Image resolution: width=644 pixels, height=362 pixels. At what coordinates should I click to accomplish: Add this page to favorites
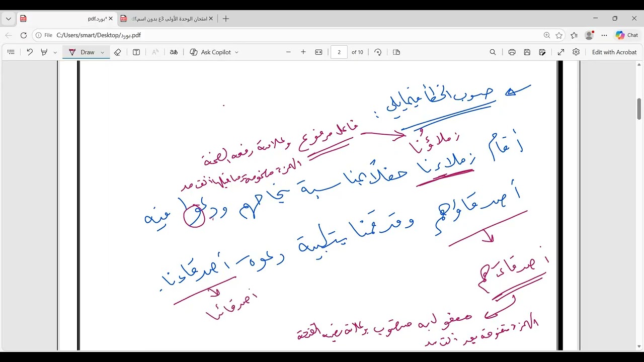point(559,35)
